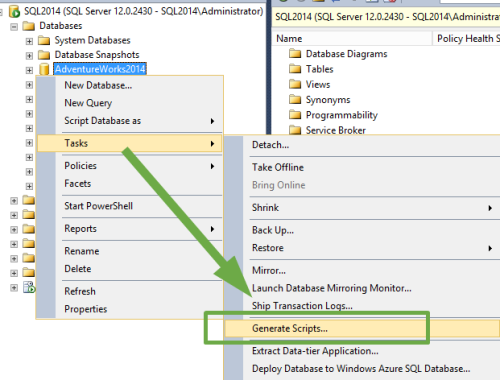The image size is (500, 380).
Task: Open the Restore submenu entry
Action: [x=362, y=248]
